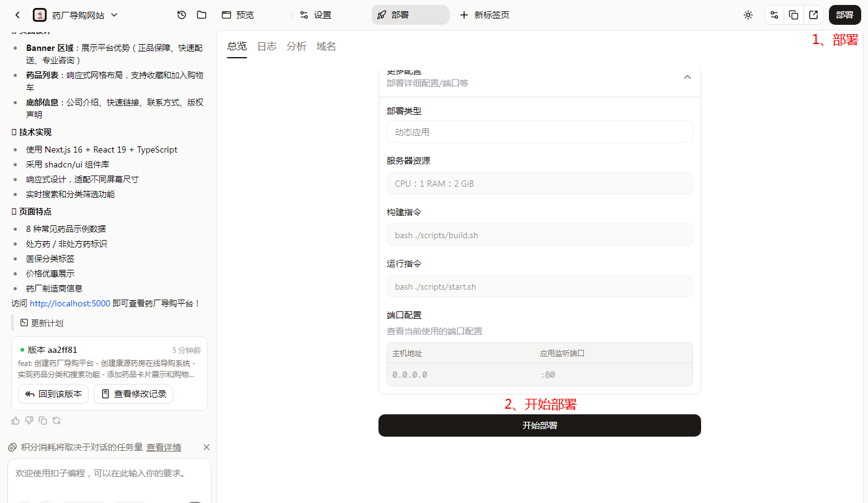Click the duplicate icon in top-right toolbar
This screenshot has width=868, height=503.
794,15
